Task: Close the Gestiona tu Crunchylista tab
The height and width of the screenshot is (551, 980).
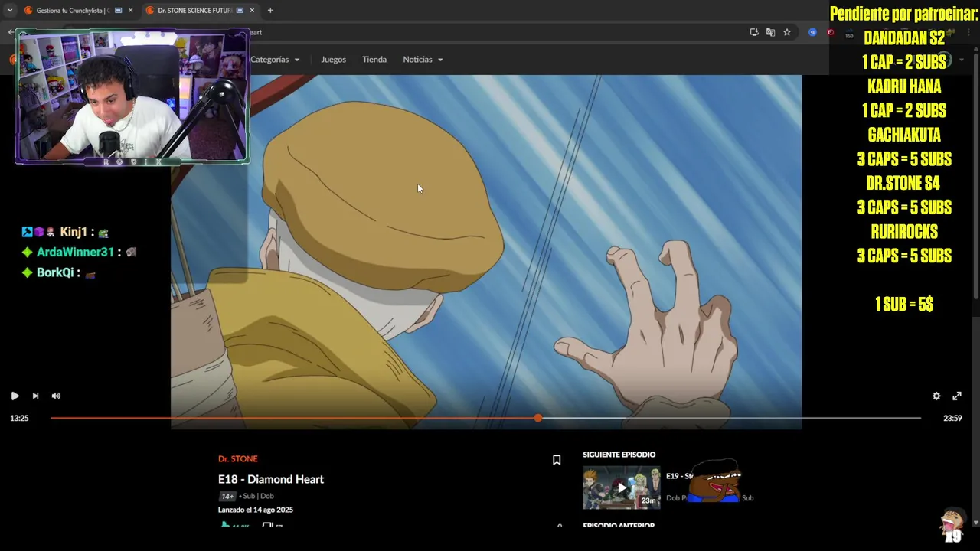Action: (x=130, y=11)
